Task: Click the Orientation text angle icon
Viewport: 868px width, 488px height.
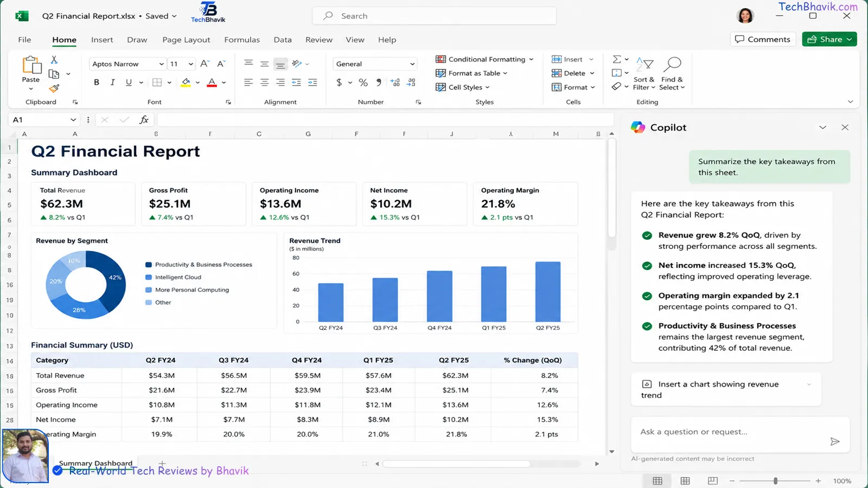Action: 297,64
